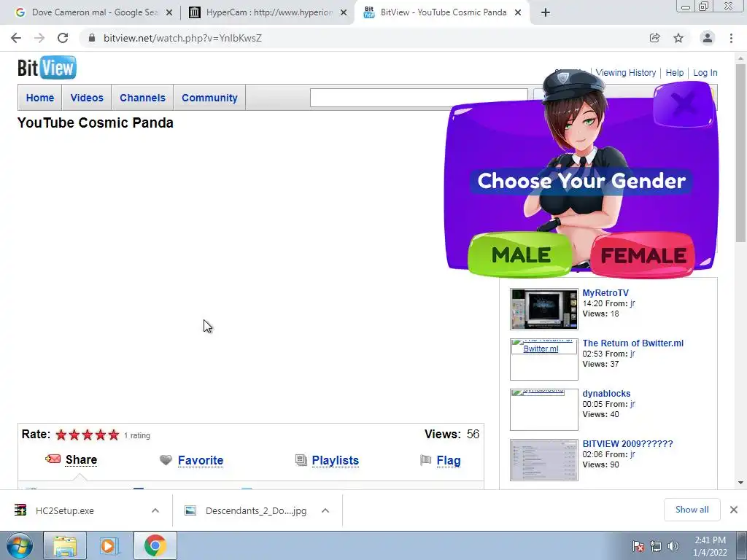Open the dynablocks video link
The width and height of the screenshot is (747, 560).
pyautogui.click(x=606, y=393)
